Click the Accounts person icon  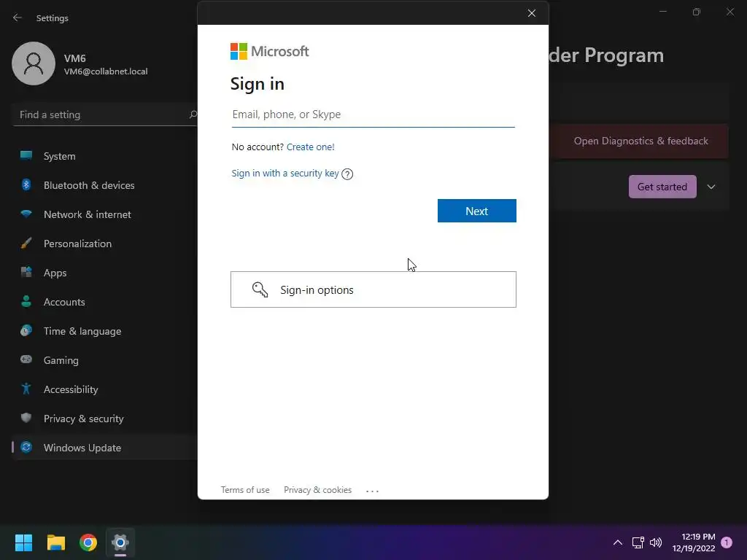tap(26, 301)
